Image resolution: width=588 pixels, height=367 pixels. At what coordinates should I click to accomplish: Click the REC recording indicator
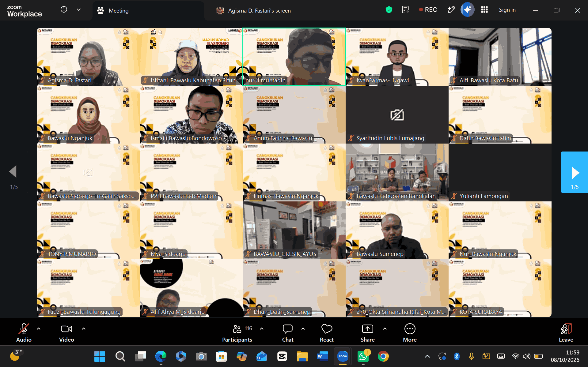[x=428, y=10]
